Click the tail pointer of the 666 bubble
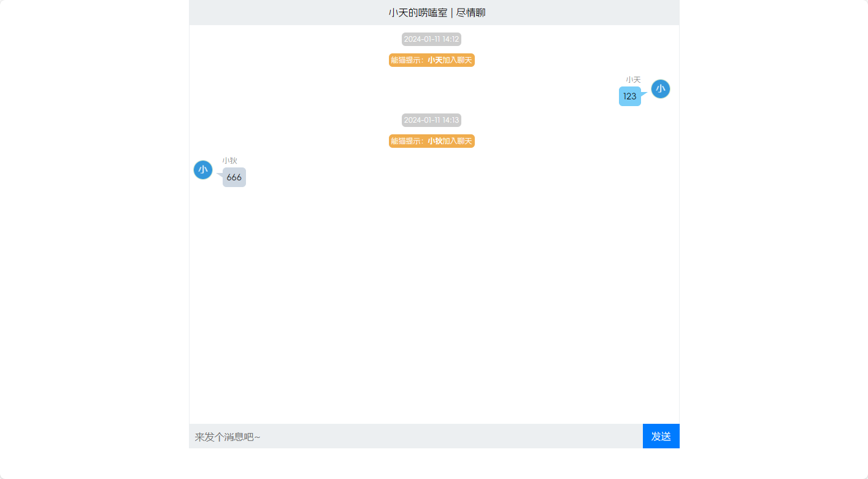 [x=220, y=175]
